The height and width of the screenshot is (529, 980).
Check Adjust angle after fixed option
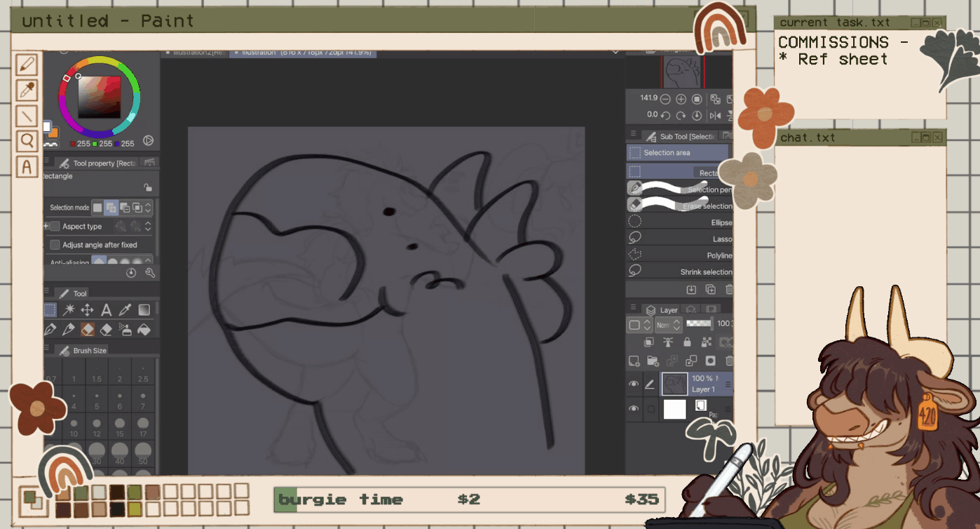55,245
